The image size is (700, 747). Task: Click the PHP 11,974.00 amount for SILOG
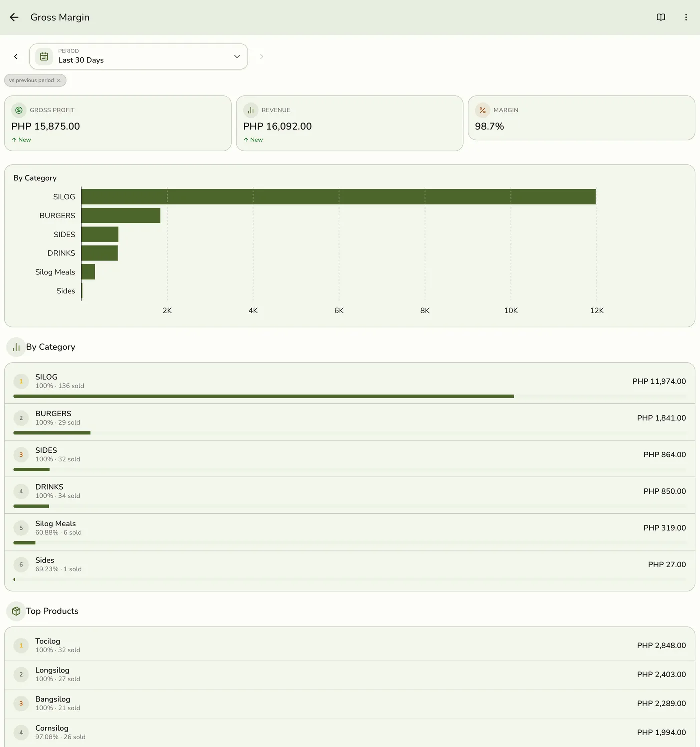[659, 381]
